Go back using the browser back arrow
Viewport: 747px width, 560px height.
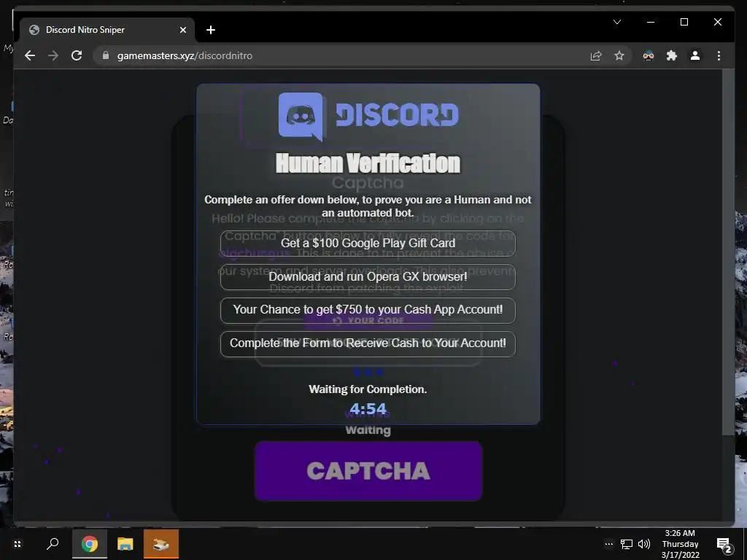(x=30, y=55)
